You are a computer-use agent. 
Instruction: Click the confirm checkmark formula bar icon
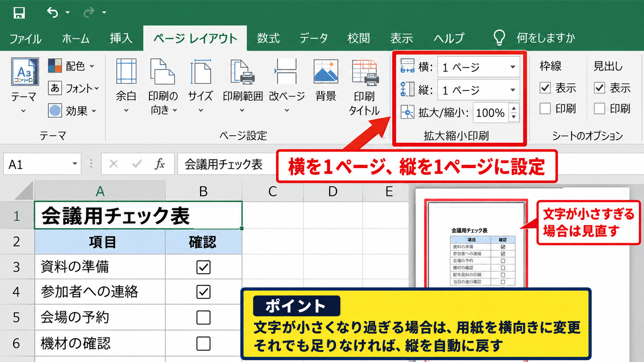coord(137,164)
